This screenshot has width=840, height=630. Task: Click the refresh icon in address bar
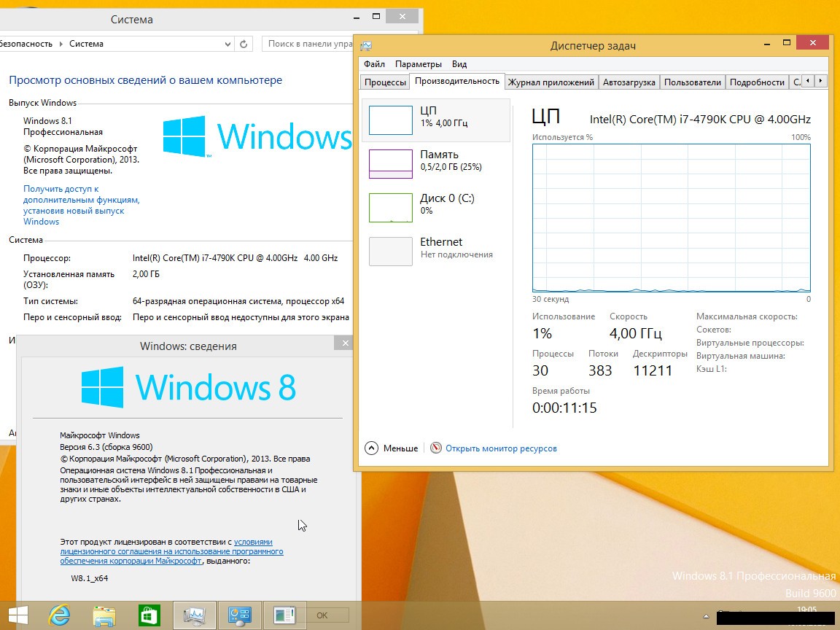coord(244,44)
